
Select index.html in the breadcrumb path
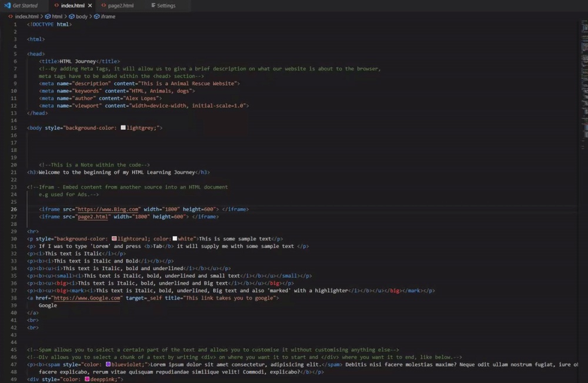tap(26, 16)
